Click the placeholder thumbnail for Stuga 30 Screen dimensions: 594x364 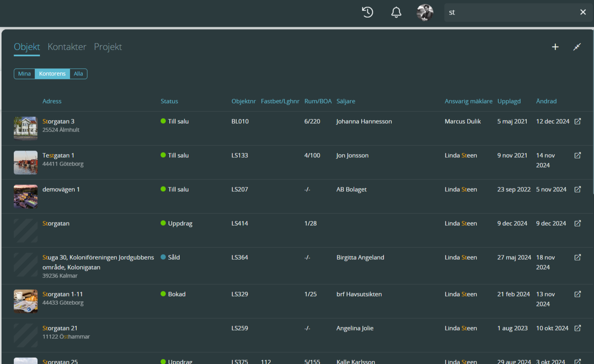(x=26, y=264)
